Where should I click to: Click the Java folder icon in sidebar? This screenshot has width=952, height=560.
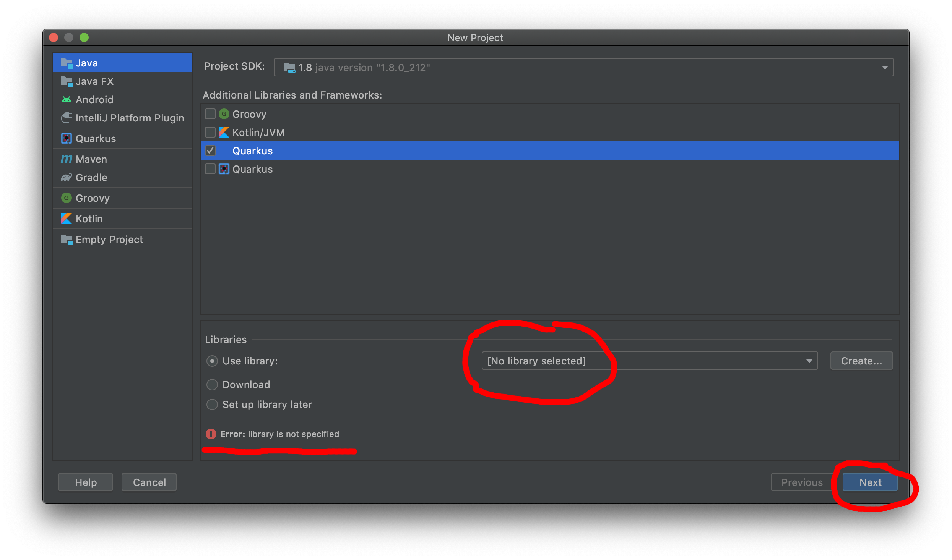tap(67, 63)
